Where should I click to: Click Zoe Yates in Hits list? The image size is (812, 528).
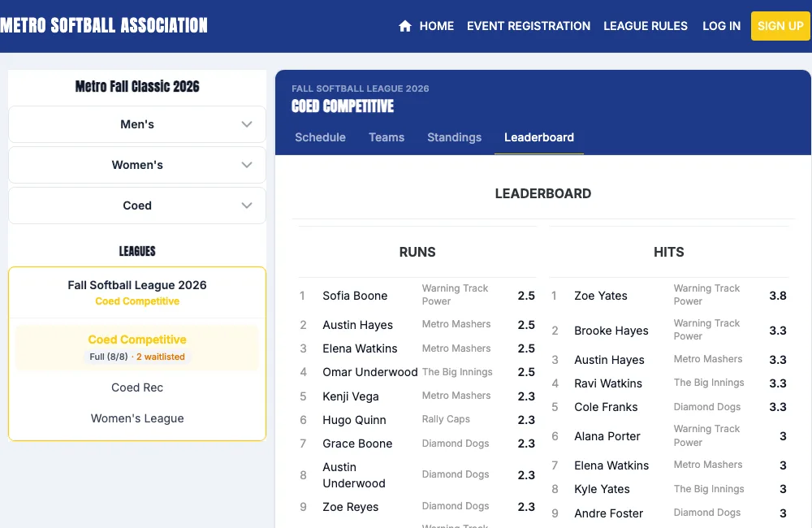(601, 296)
